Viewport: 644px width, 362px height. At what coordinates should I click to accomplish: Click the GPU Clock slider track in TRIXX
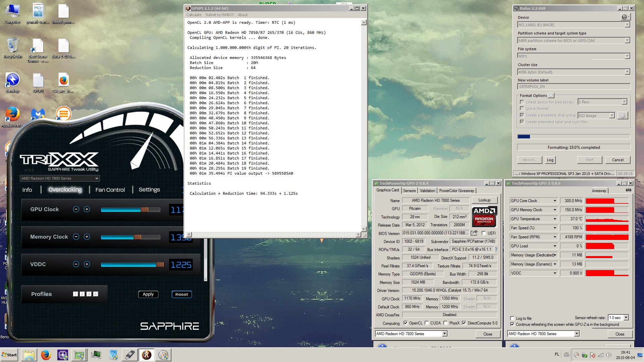(130, 209)
